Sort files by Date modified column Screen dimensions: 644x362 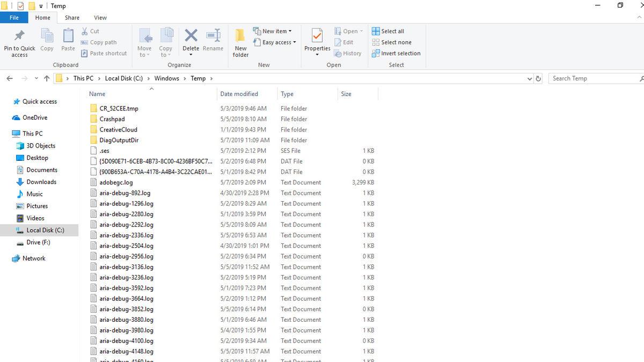[x=239, y=94]
